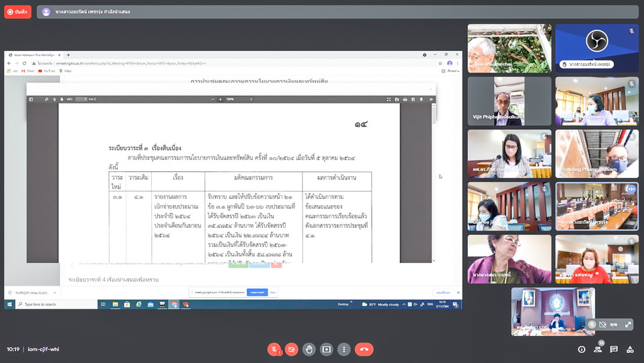This screenshot has height=363, width=644.
Task: Select Pratuang participant video tile
Action: click(597, 154)
